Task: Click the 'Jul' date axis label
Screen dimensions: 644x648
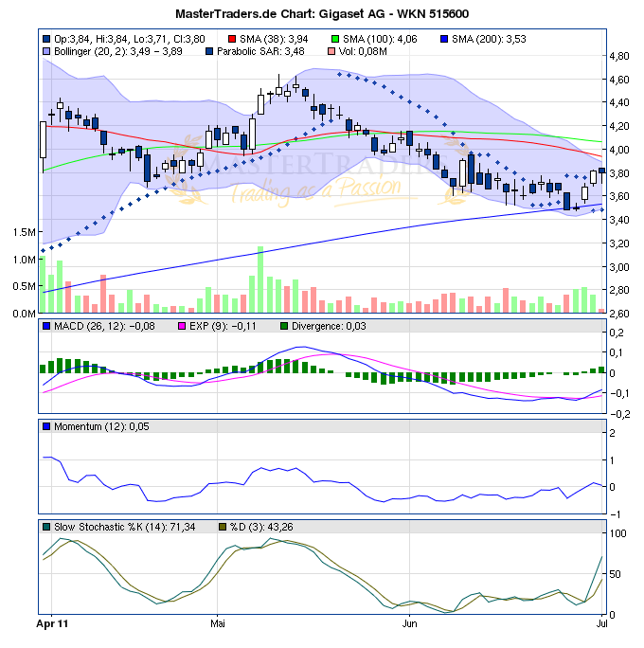Action: click(601, 623)
